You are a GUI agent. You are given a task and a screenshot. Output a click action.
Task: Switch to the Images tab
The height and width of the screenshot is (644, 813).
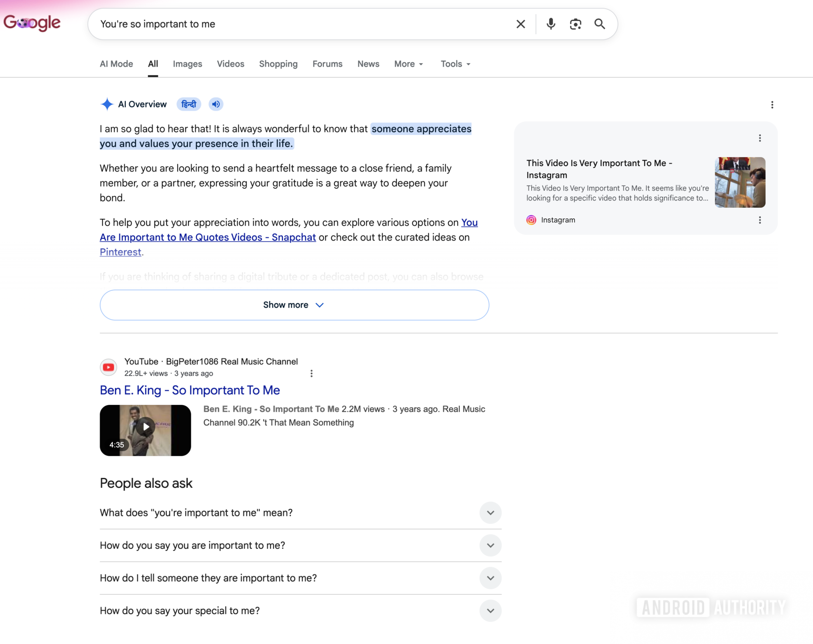[187, 64]
